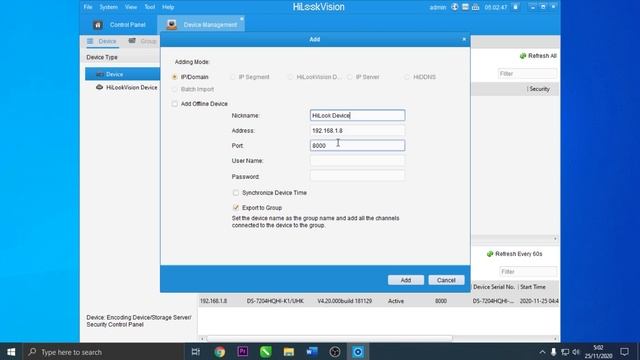Image resolution: width=640 pixels, height=360 pixels.
Task: Open Google Chrome from the taskbar
Action: pos(220,351)
